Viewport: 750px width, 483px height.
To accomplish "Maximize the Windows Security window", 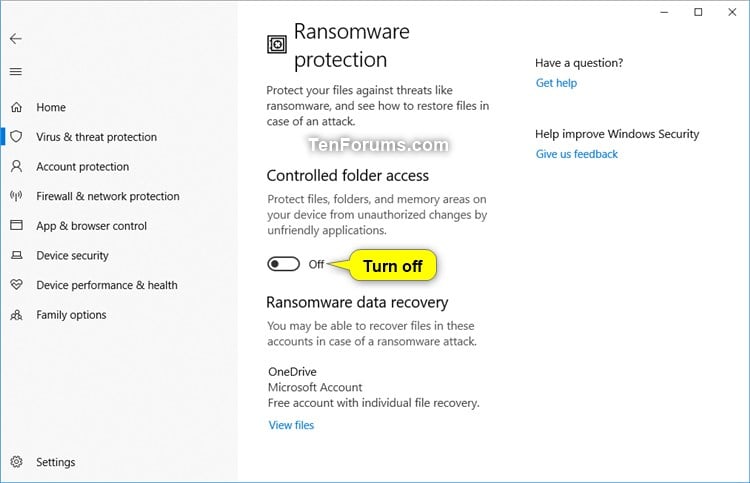I will click(x=698, y=12).
